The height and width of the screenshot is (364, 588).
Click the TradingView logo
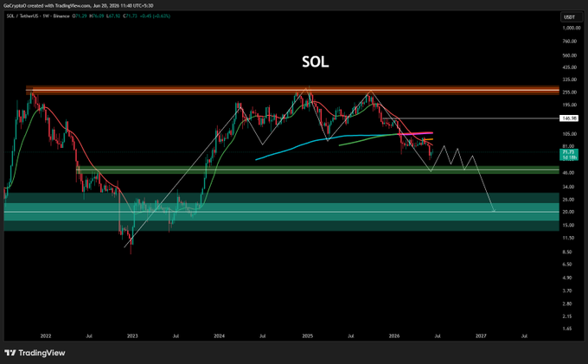click(x=35, y=353)
